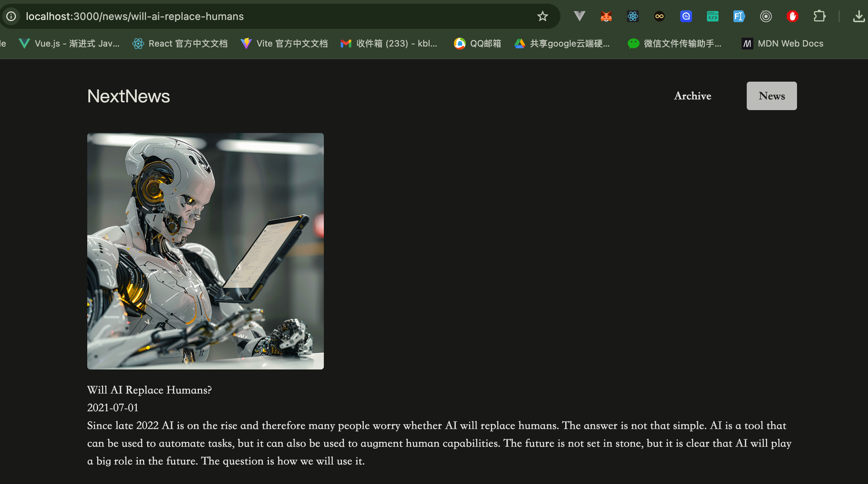Go home via the NextNews logo
The image size is (868, 484).
click(x=128, y=96)
